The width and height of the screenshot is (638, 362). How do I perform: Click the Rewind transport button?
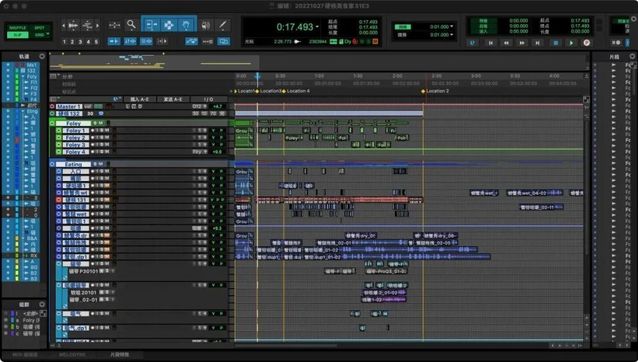pyautogui.click(x=506, y=43)
